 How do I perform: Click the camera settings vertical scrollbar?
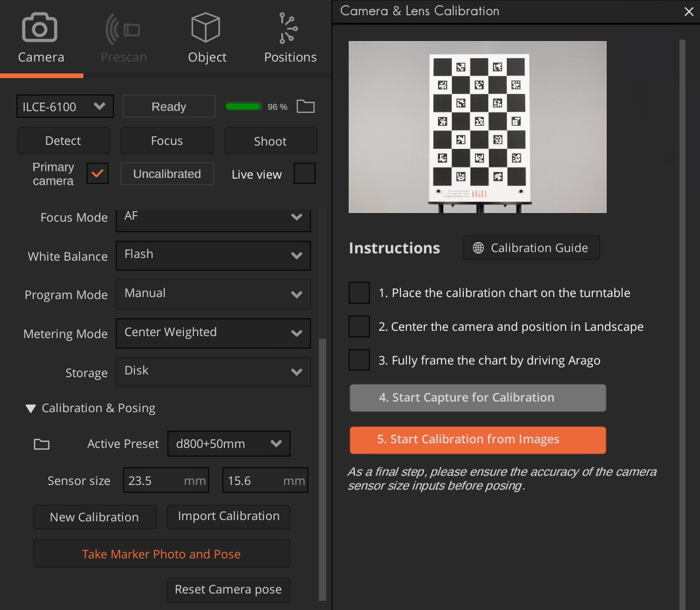[x=322, y=463]
